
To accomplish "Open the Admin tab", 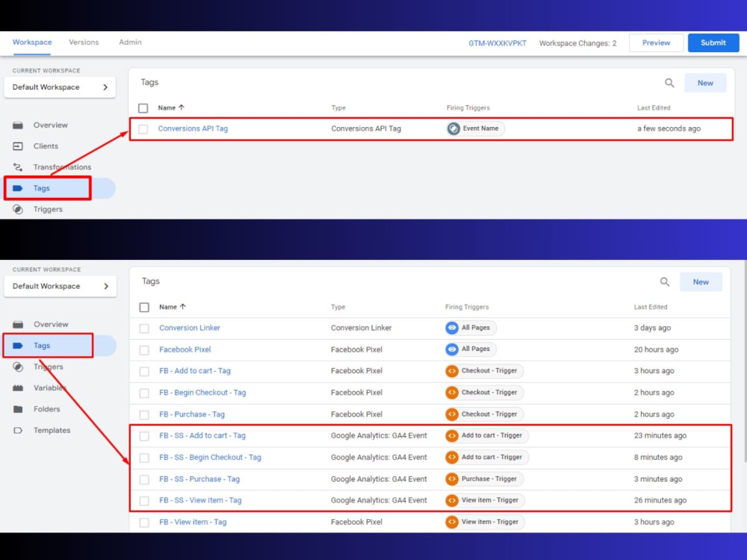I will 130,43.
